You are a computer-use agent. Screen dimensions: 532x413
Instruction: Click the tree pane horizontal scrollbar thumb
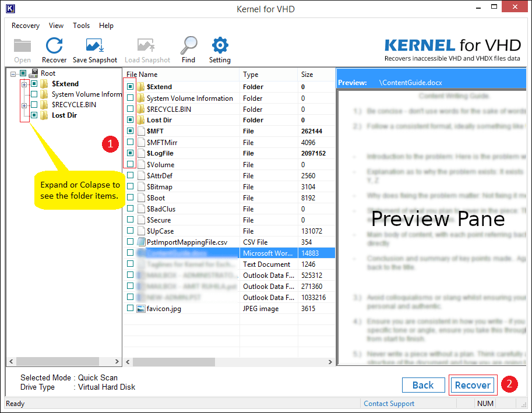pos(58,362)
